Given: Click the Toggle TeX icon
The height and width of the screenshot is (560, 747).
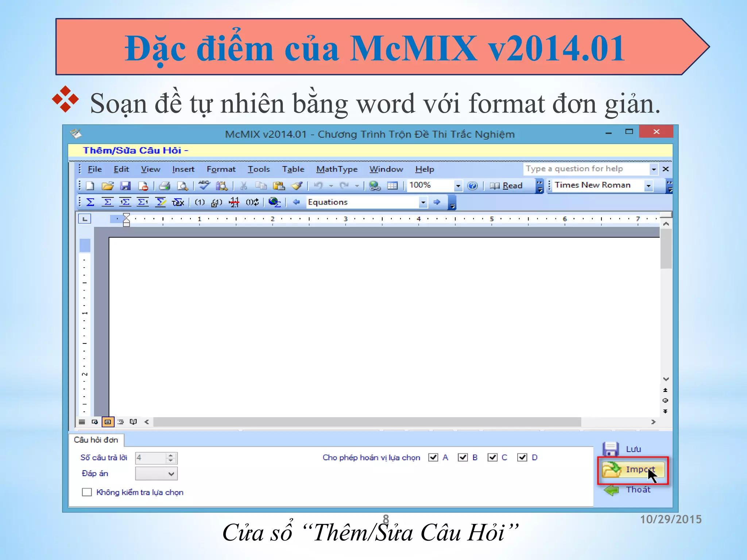Looking at the screenshot, I should point(178,202).
